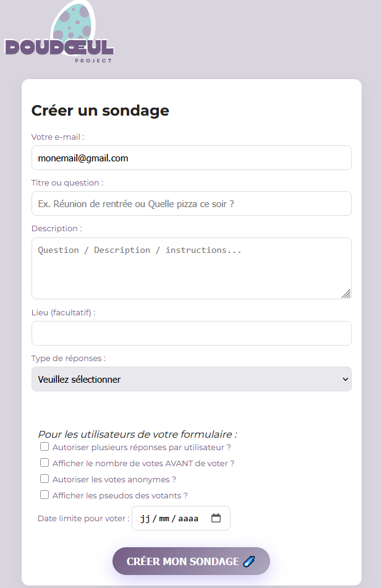Check the show voter pseudonyms option
382x588 pixels.
pyautogui.click(x=45, y=495)
